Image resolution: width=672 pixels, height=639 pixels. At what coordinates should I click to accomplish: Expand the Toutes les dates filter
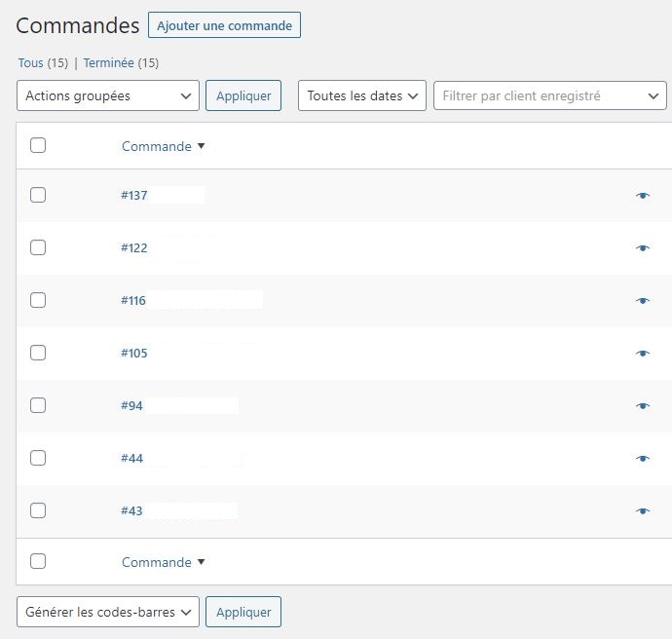coord(361,95)
